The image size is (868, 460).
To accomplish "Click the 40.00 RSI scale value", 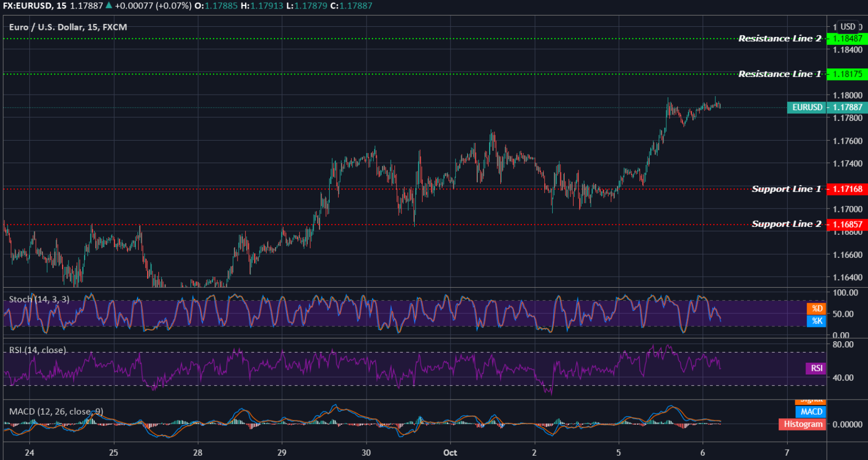I will point(843,378).
